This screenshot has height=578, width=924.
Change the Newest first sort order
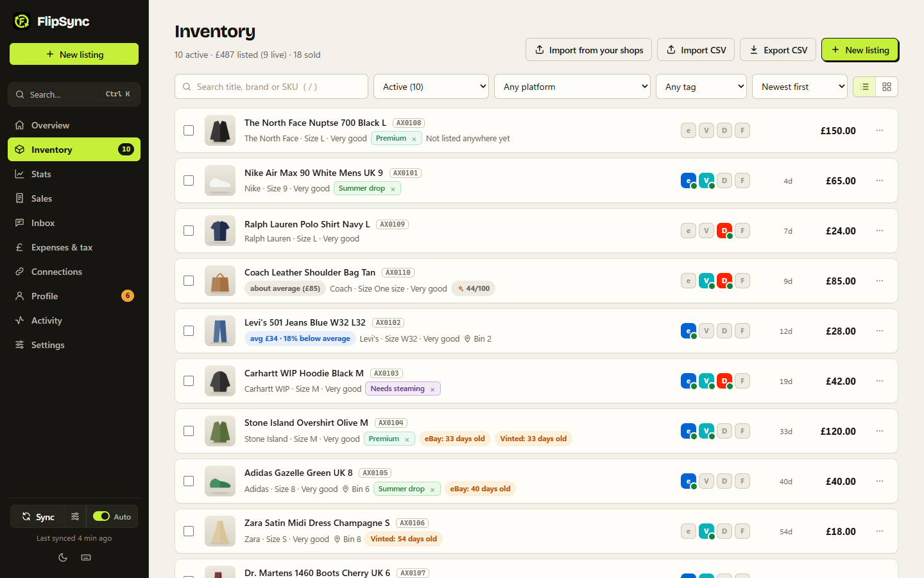pyautogui.click(x=800, y=87)
